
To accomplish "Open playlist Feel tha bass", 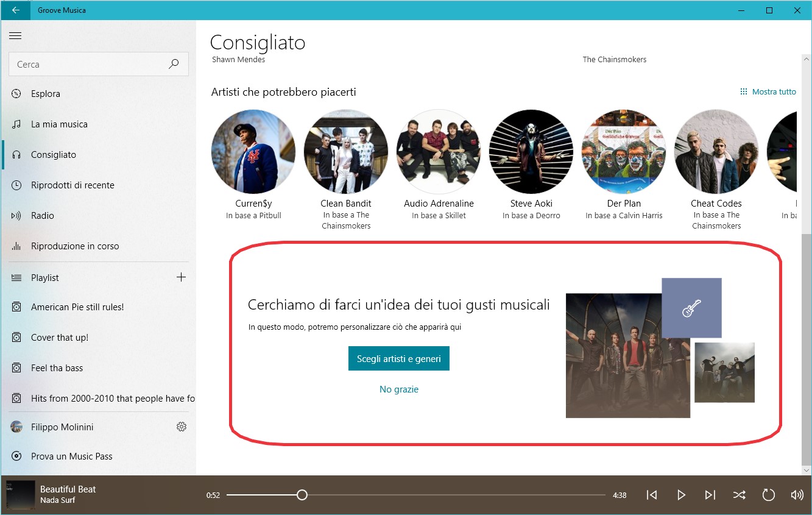I will point(99,368).
